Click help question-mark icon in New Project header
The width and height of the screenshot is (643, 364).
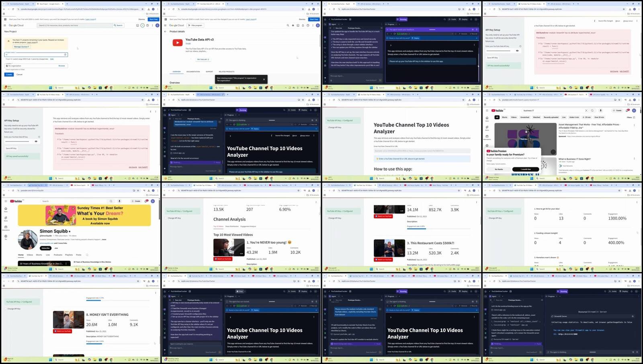(x=147, y=25)
